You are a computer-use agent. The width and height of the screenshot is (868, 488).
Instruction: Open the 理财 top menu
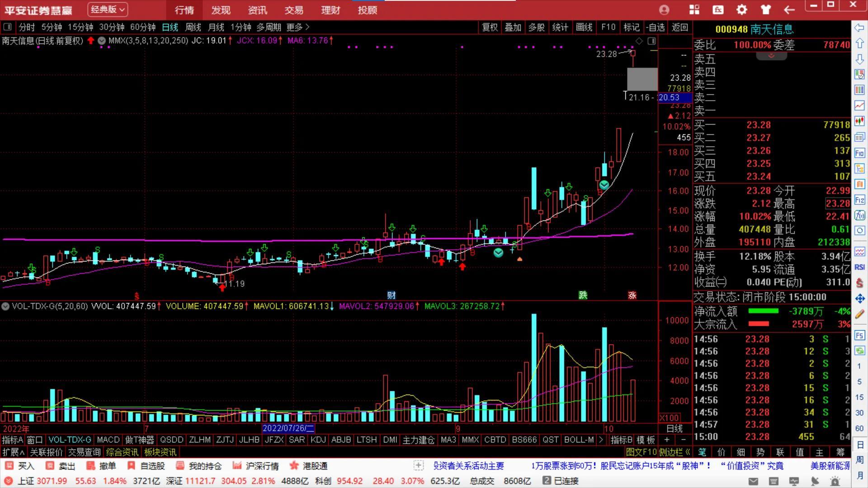tap(330, 10)
